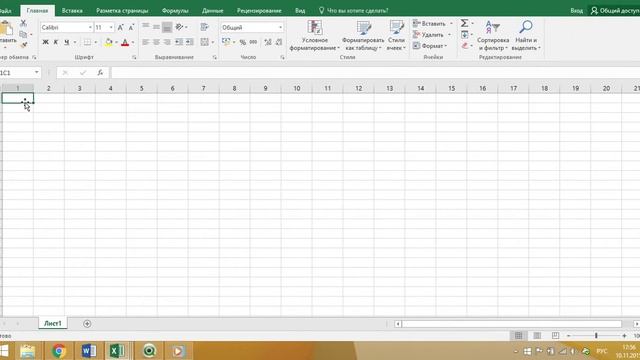
Task: Click the Вставить cells button
Action: 429,24
